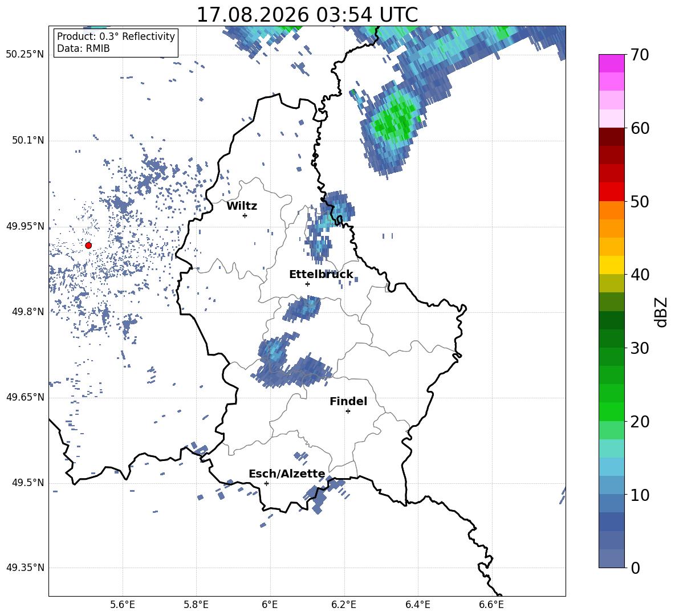Click the Wiltz station cross marker

click(245, 215)
